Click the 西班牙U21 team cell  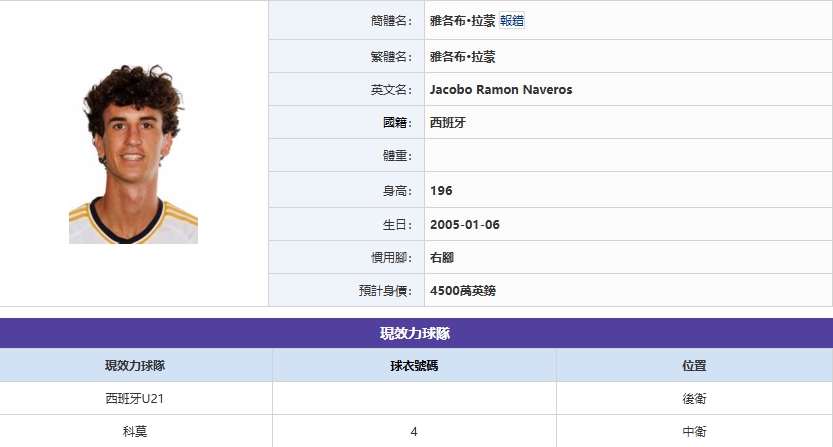(135, 399)
